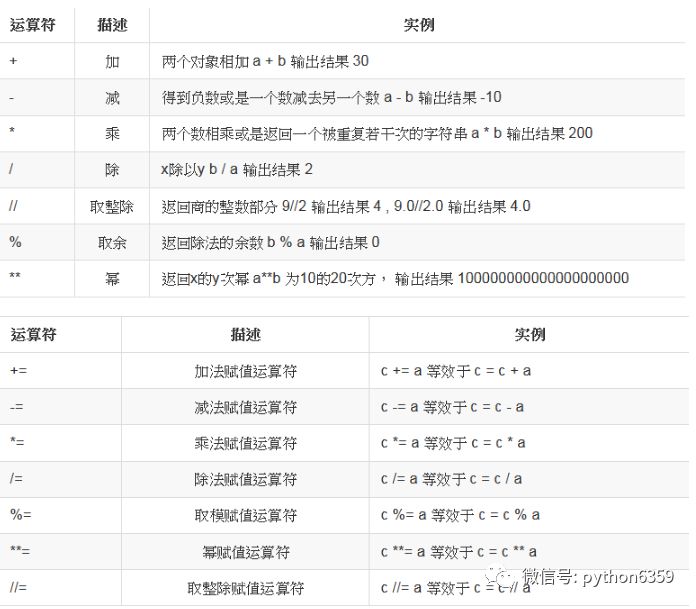This screenshot has height=609, width=696.
Task: Select the '取余' description cell
Action: coord(112,243)
